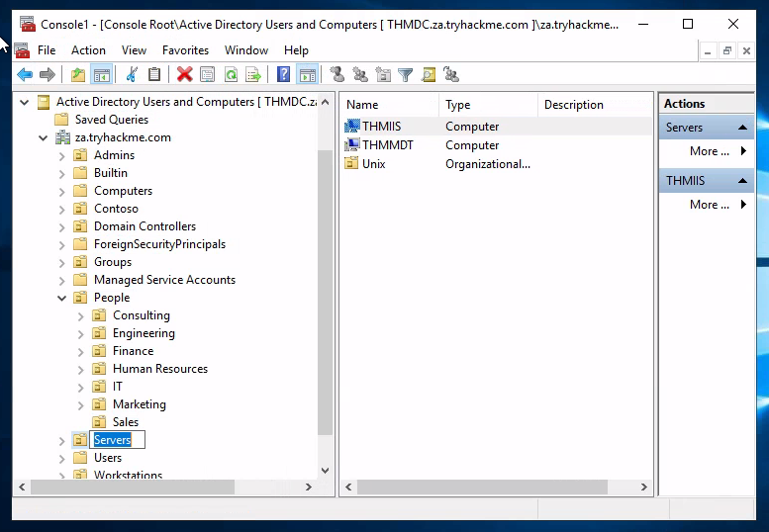Select the Marketing OU in tree
769x532 pixels.
click(140, 404)
